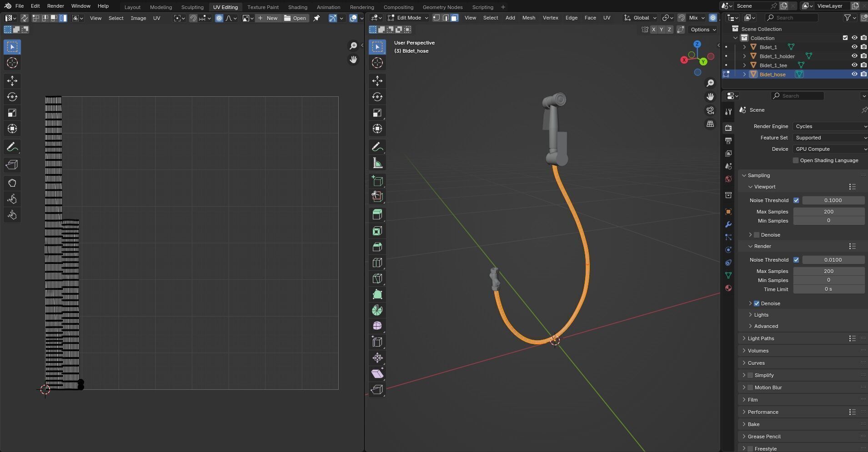This screenshot has height=452, width=868.
Task: Switch to the Geometry Nodes workspace tab
Action: [442, 7]
